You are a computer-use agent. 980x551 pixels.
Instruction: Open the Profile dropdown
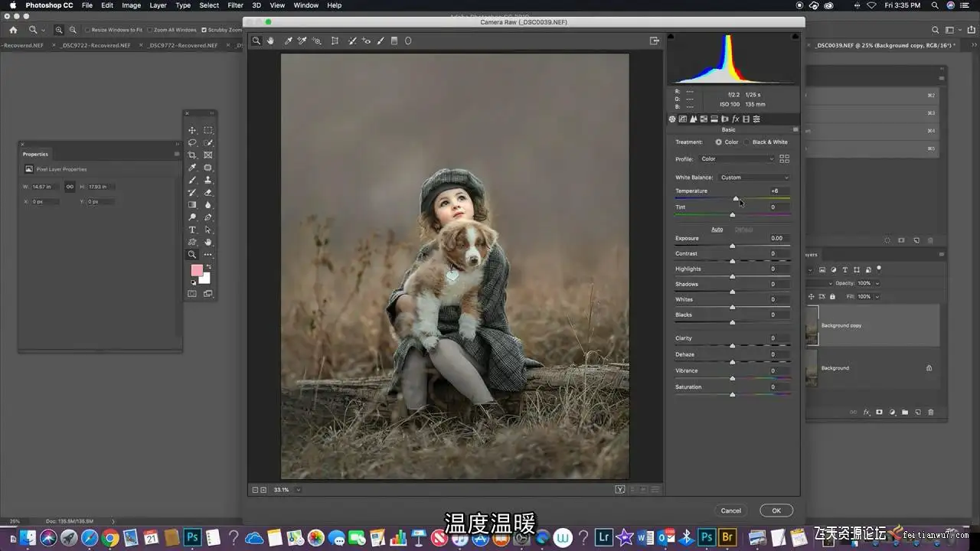tap(737, 159)
